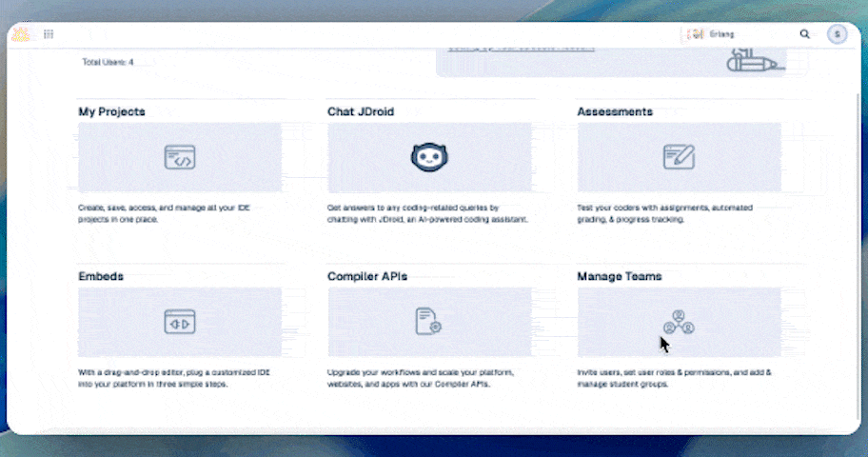868x457 pixels.
Task: Open the user profile avatar menu
Action: click(837, 34)
